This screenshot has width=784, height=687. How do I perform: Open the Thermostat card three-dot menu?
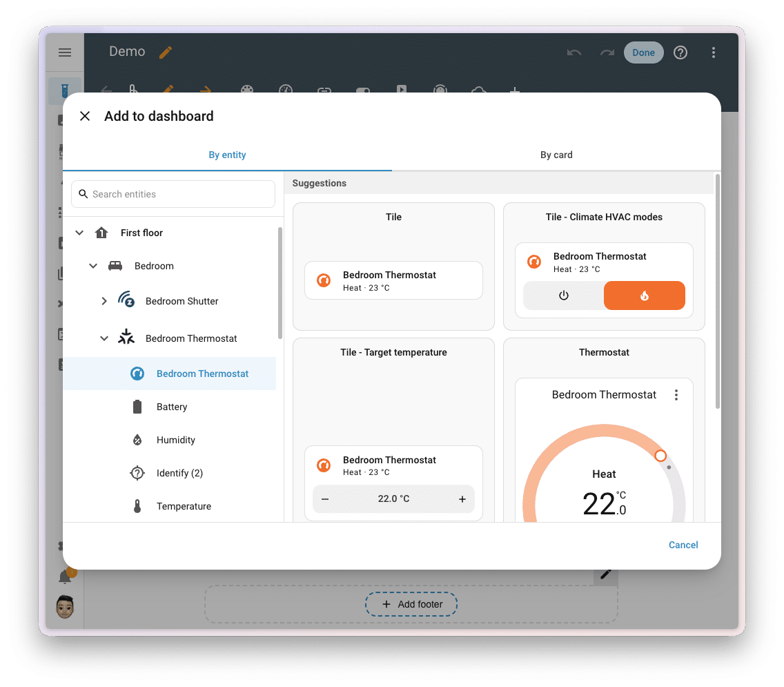click(676, 395)
